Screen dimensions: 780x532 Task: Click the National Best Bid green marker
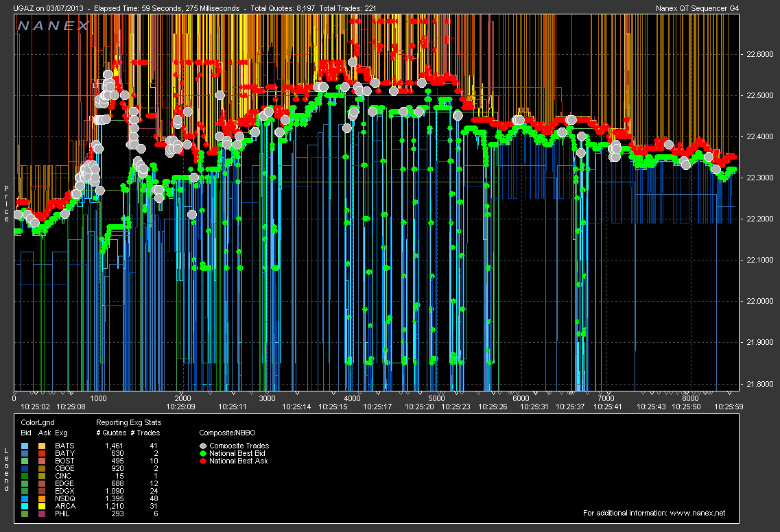point(203,453)
